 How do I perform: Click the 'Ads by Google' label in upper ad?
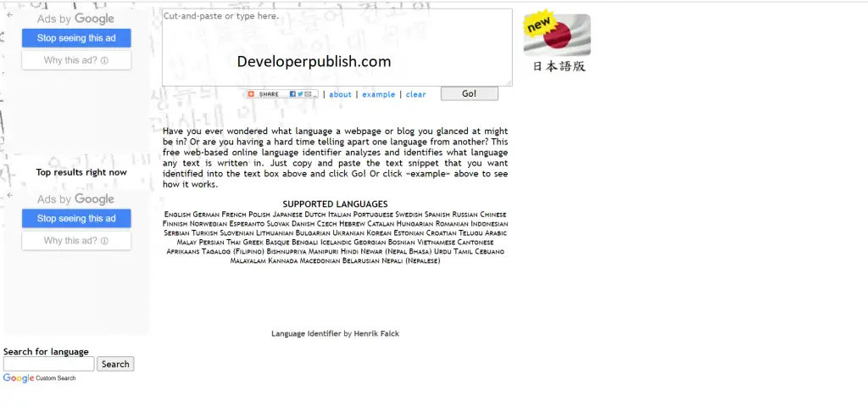[75, 19]
